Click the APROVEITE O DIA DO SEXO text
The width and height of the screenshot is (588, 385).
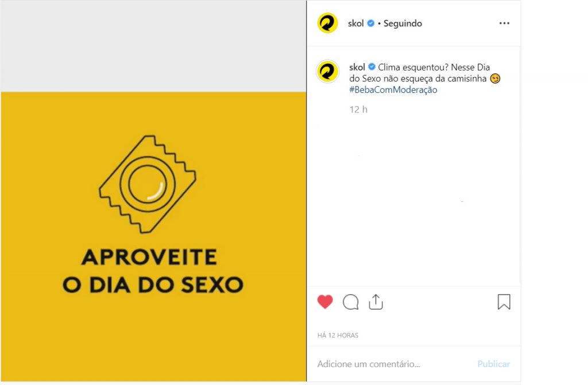[x=153, y=271]
